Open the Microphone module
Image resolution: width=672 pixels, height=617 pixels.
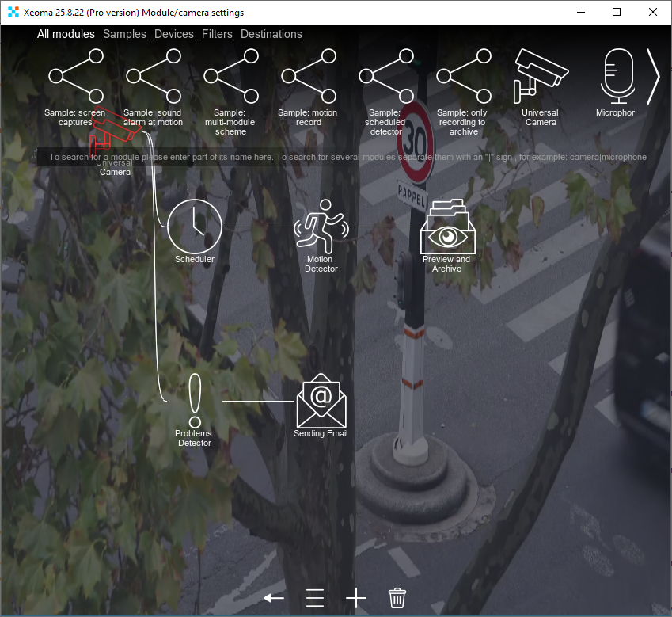click(616, 75)
